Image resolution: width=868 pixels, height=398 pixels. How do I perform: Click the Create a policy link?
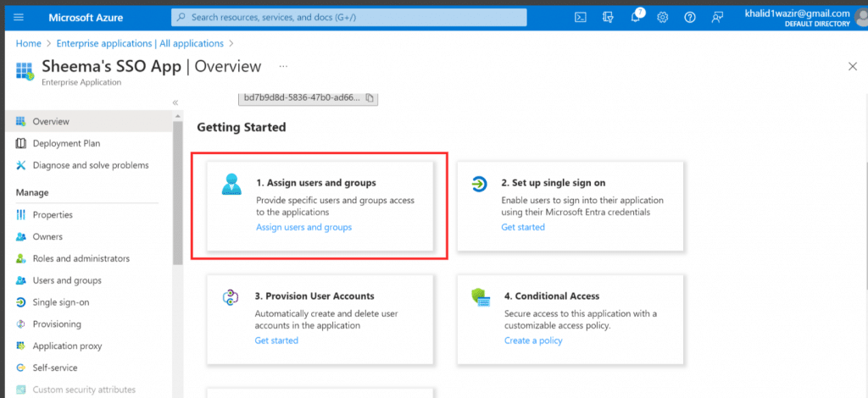tap(533, 340)
